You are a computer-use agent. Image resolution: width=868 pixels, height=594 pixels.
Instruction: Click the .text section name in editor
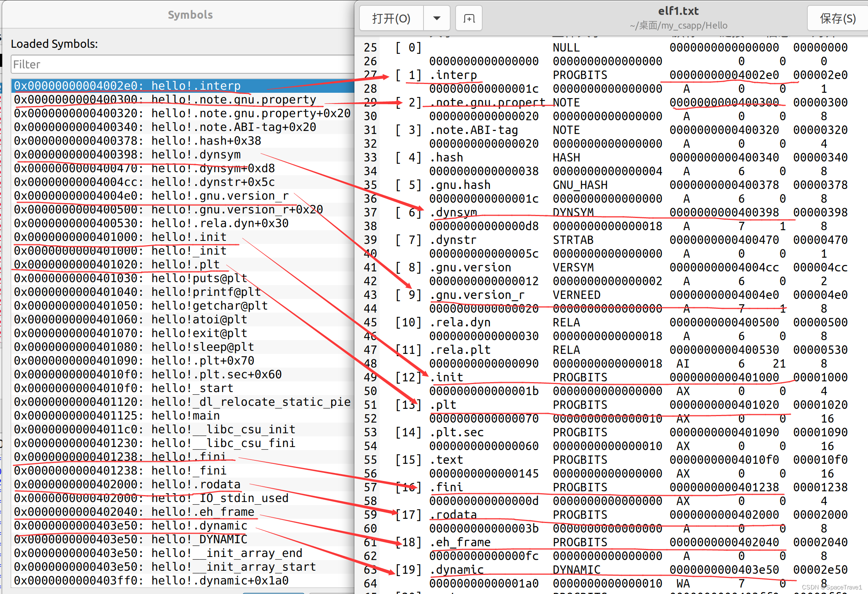[x=446, y=460]
